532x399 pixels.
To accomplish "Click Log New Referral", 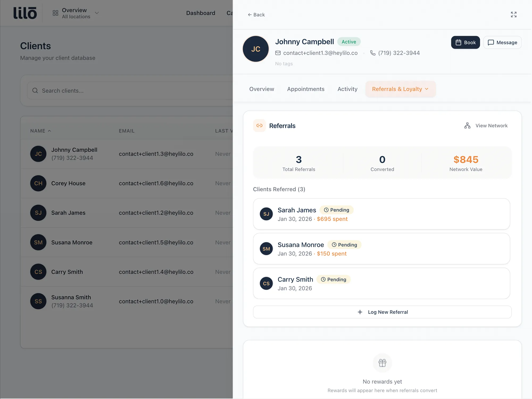I will (382, 312).
